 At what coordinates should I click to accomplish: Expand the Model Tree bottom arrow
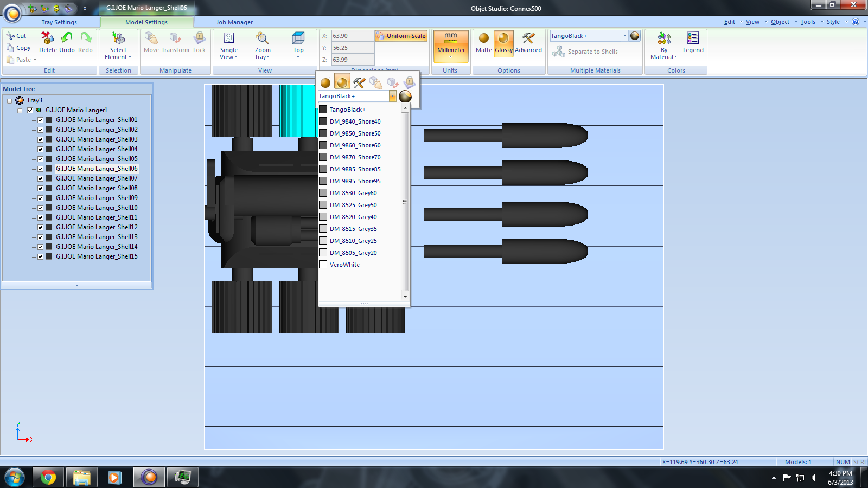76,285
